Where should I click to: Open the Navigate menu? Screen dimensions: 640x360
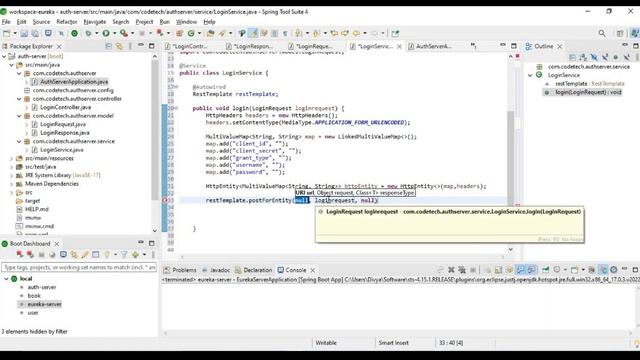(x=95, y=22)
